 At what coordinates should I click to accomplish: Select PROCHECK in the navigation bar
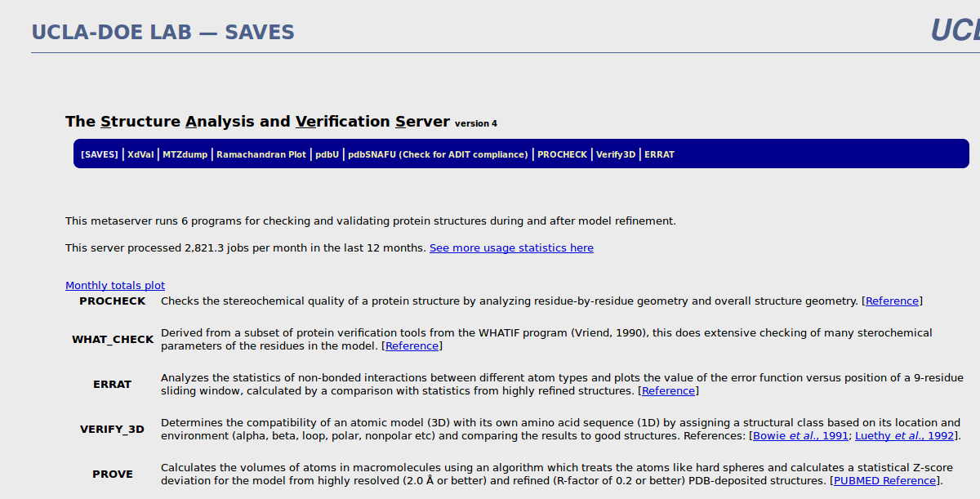563,154
